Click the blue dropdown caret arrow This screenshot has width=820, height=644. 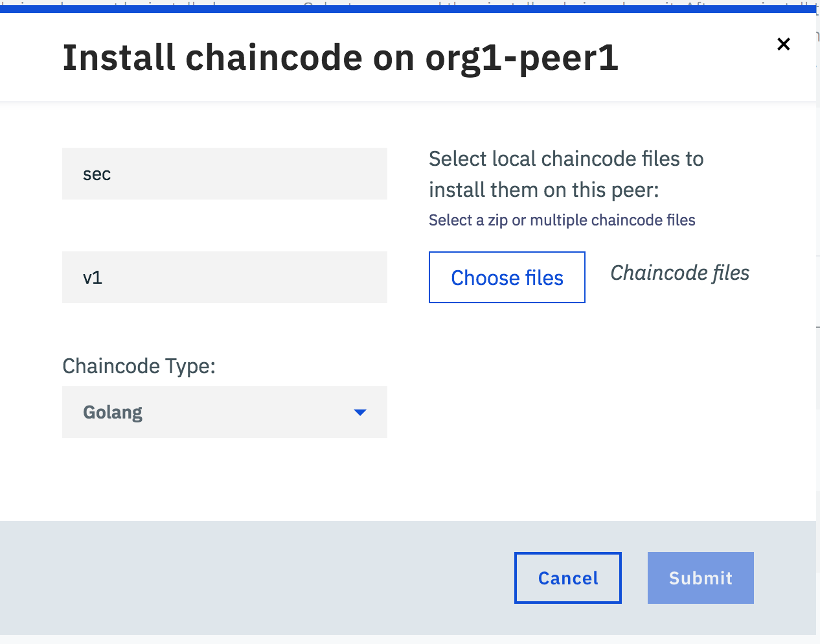pyautogui.click(x=360, y=412)
